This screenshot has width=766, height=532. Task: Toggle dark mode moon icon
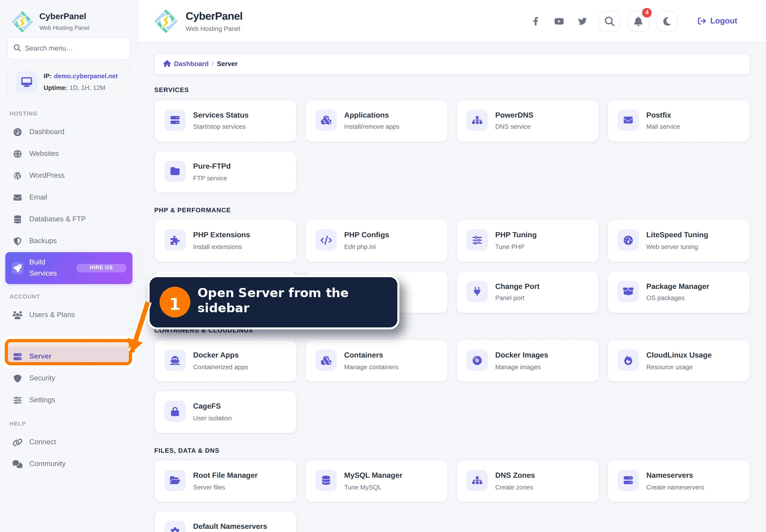tap(667, 21)
